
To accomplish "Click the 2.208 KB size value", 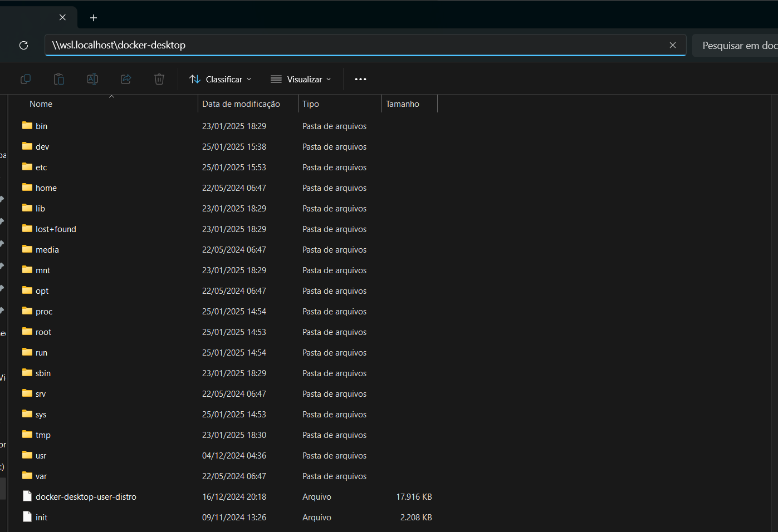I will click(x=416, y=518).
